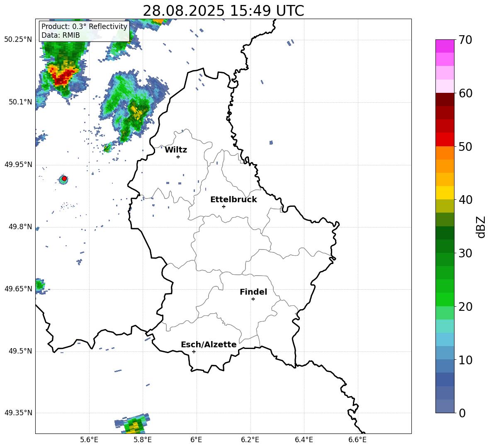The image size is (491, 448).
Task: Click the 'Data: RMIB' legend line
Action: pos(61,35)
